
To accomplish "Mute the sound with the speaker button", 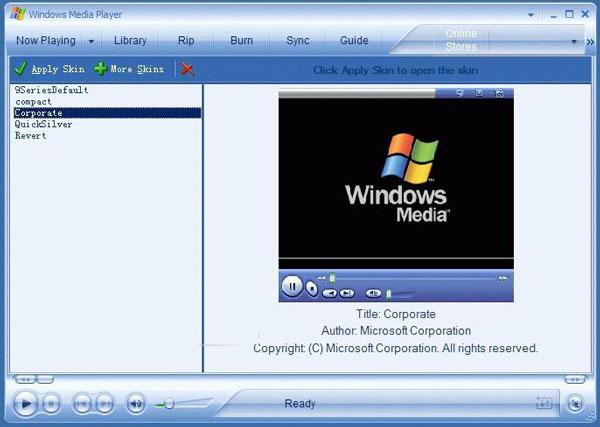I will (136, 403).
